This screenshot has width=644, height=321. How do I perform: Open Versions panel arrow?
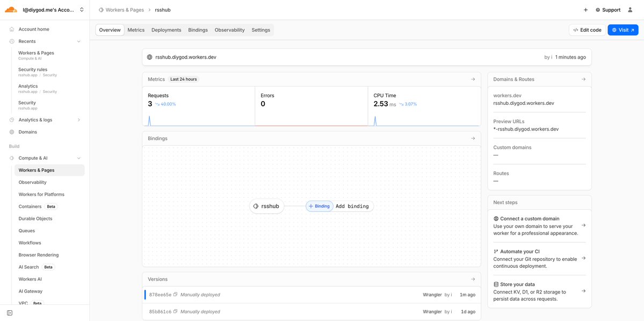tap(473, 279)
